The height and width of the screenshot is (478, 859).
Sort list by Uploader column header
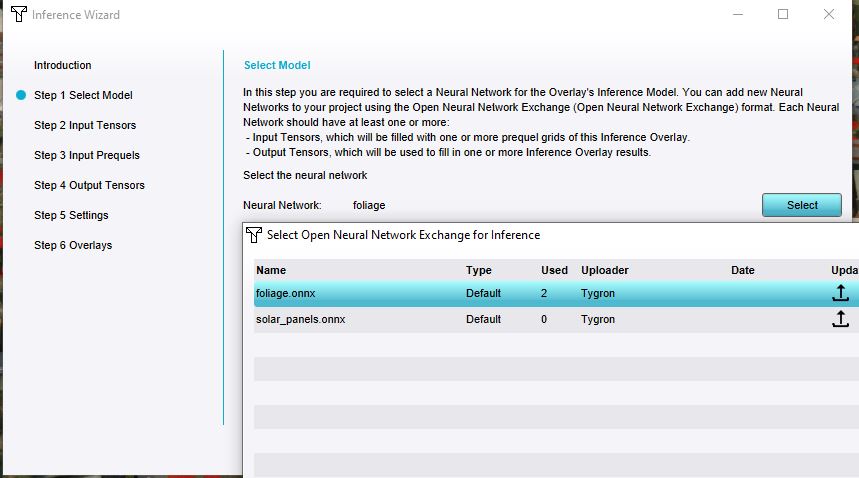click(605, 270)
